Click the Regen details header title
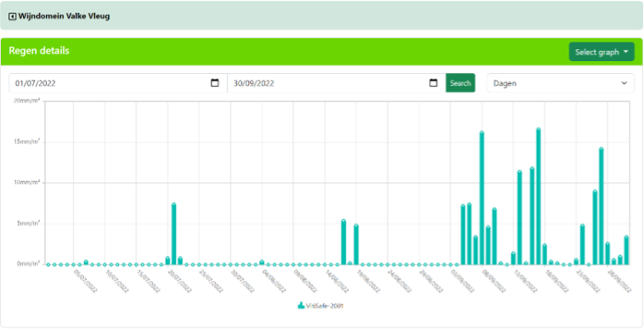 tap(39, 51)
